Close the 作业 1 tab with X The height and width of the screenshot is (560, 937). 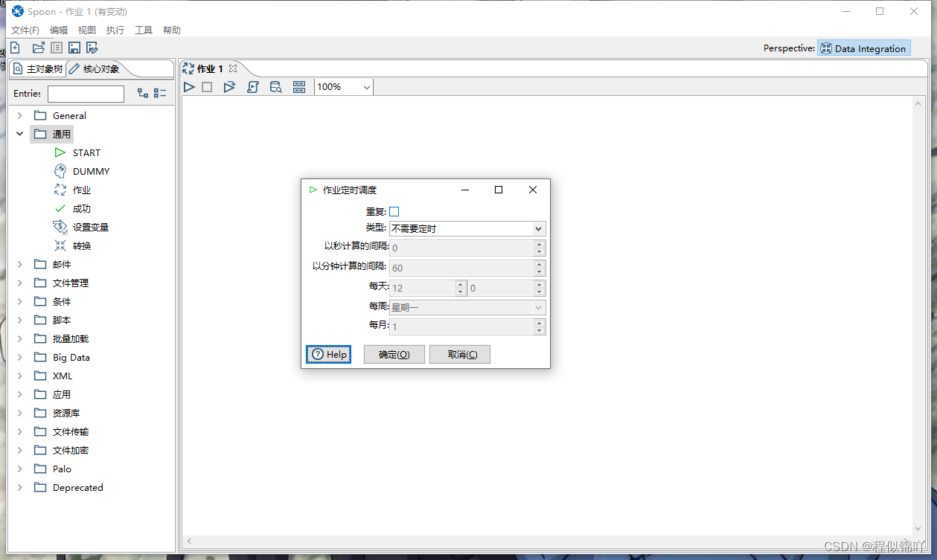point(233,68)
